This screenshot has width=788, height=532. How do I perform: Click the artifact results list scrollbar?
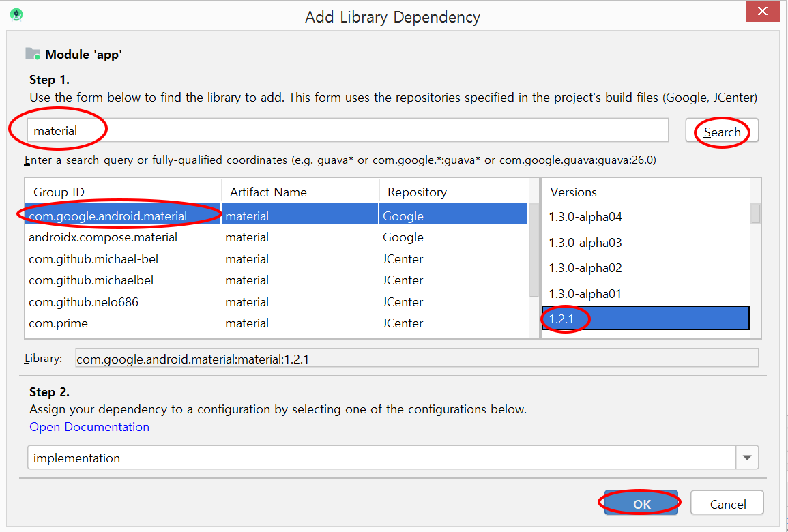(x=534, y=250)
